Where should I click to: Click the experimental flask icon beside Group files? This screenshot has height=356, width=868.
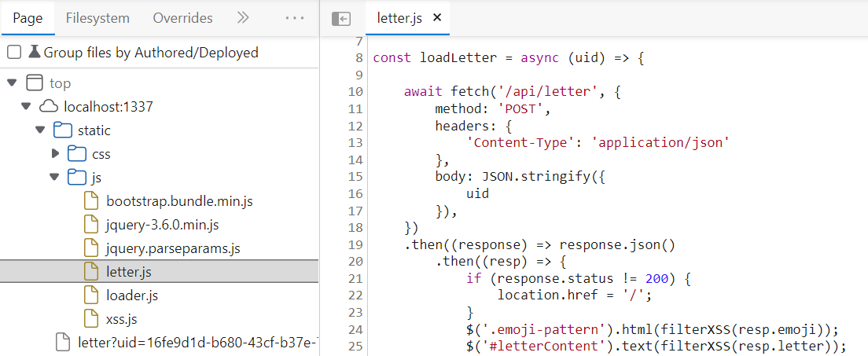tap(34, 53)
